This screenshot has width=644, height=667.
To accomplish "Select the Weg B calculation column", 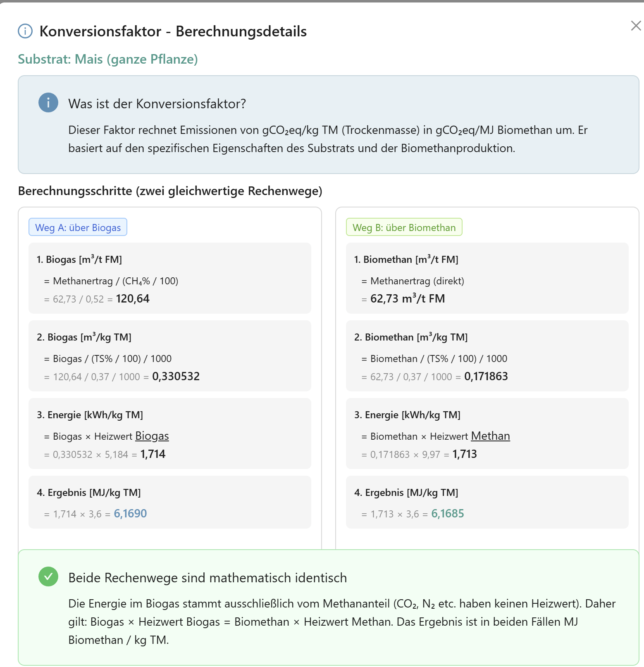I will tap(487, 372).
